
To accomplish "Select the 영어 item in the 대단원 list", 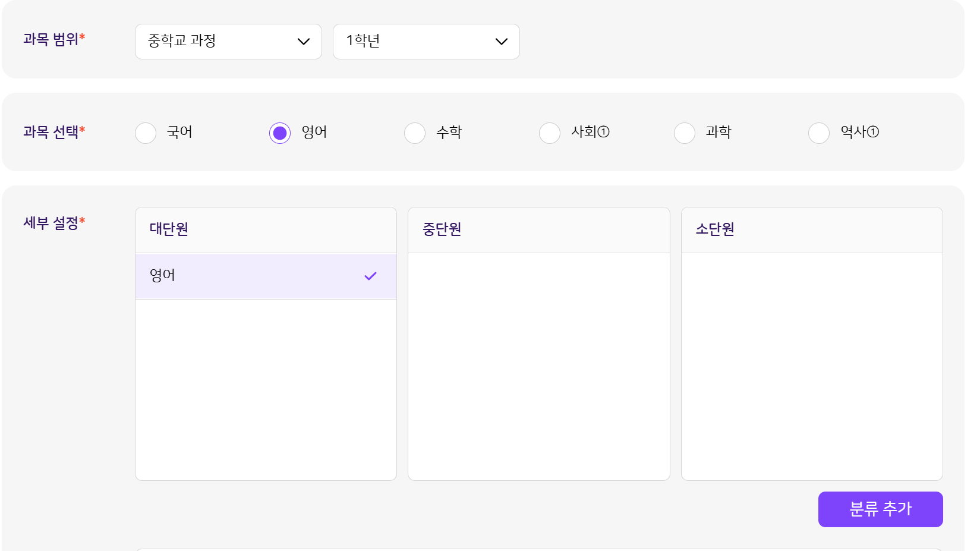I will point(250,276).
